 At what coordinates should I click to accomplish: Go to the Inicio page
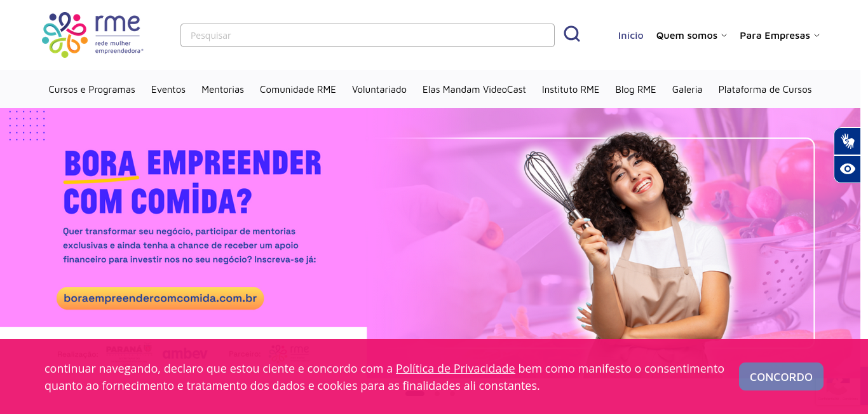[x=631, y=36]
